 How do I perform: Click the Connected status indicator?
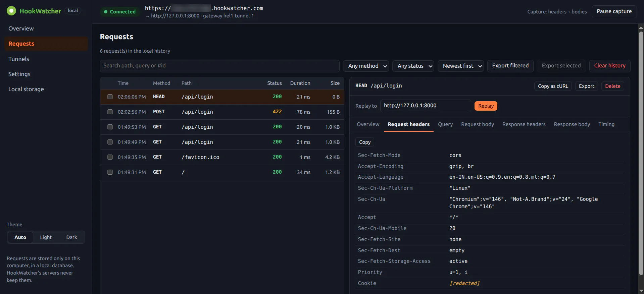coord(120,12)
